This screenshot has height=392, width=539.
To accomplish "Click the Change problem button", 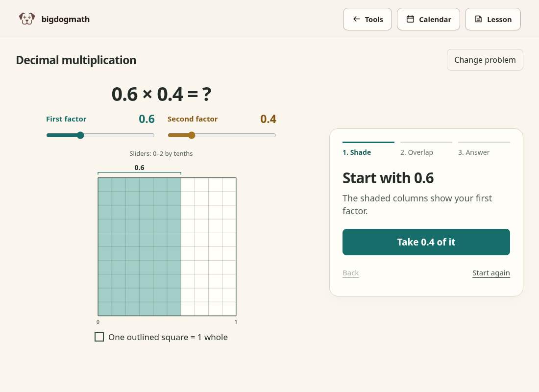I will pos(485,60).
